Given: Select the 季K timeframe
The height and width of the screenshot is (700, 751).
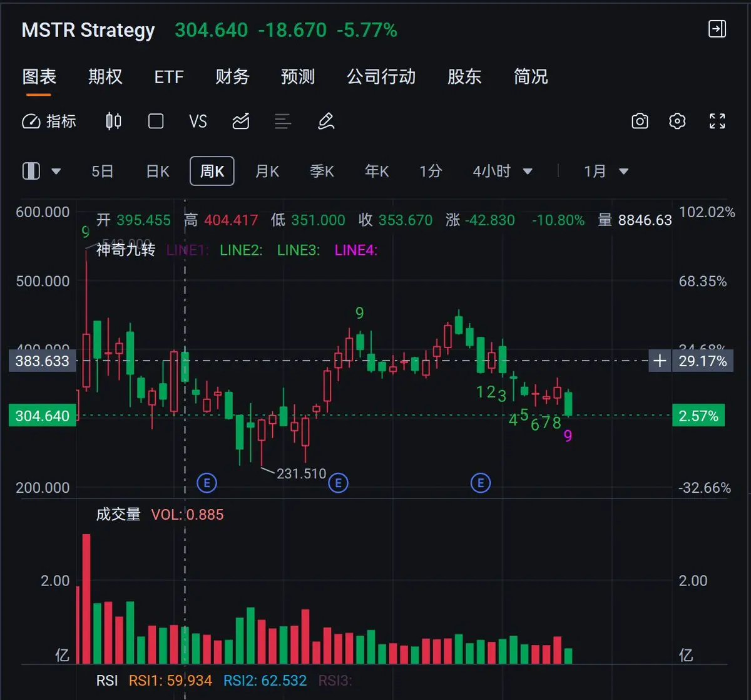Looking at the screenshot, I should (x=322, y=171).
